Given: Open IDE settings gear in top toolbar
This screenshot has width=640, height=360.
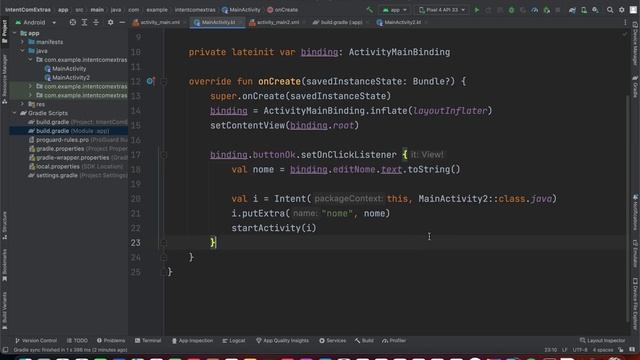Looking at the screenshot, I should pyautogui.click(x=622, y=10).
